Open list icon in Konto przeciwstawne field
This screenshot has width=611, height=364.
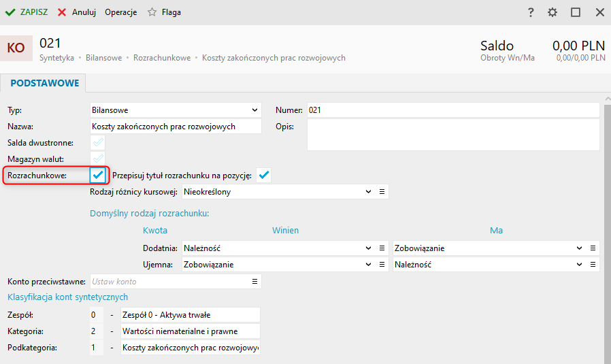[x=254, y=281]
